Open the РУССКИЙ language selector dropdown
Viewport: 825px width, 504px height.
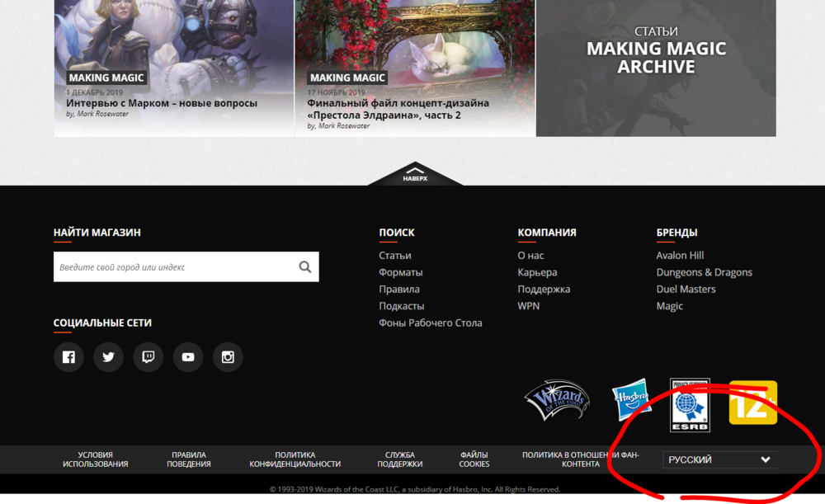(719, 459)
